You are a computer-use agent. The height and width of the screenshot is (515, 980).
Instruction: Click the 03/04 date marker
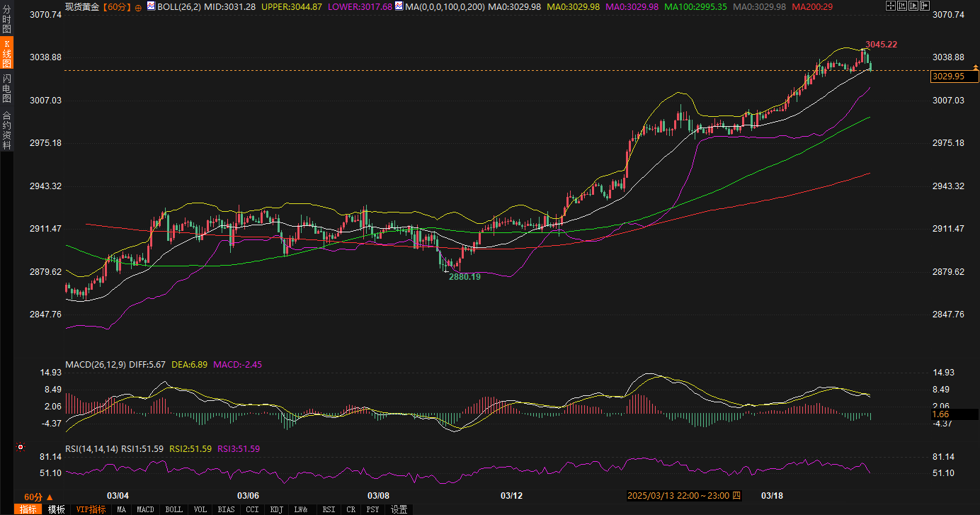(118, 495)
